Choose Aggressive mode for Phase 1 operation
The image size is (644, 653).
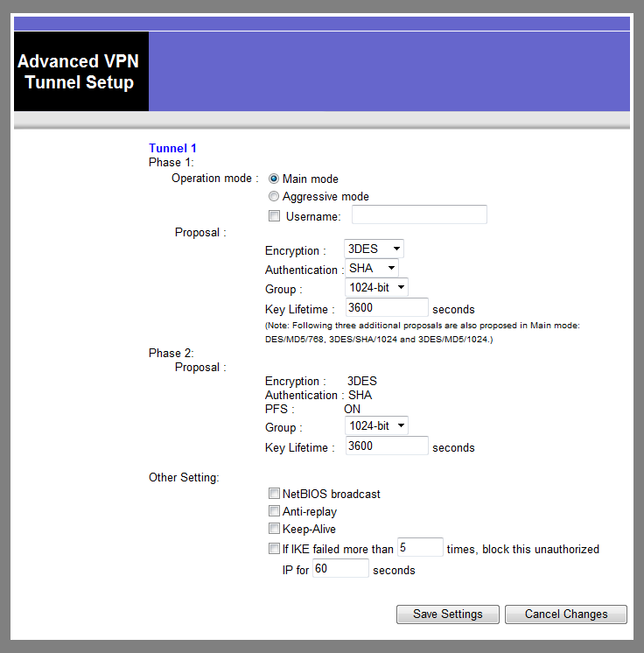pyautogui.click(x=274, y=197)
